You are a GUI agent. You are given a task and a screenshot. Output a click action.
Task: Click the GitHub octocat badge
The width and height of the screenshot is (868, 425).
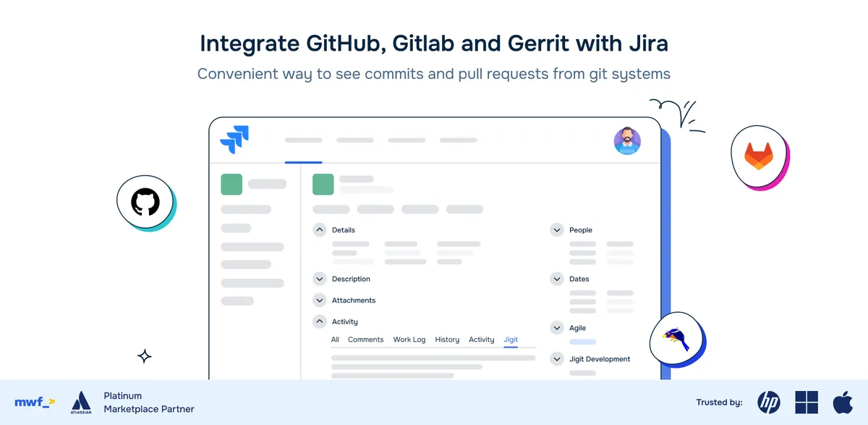tap(145, 202)
